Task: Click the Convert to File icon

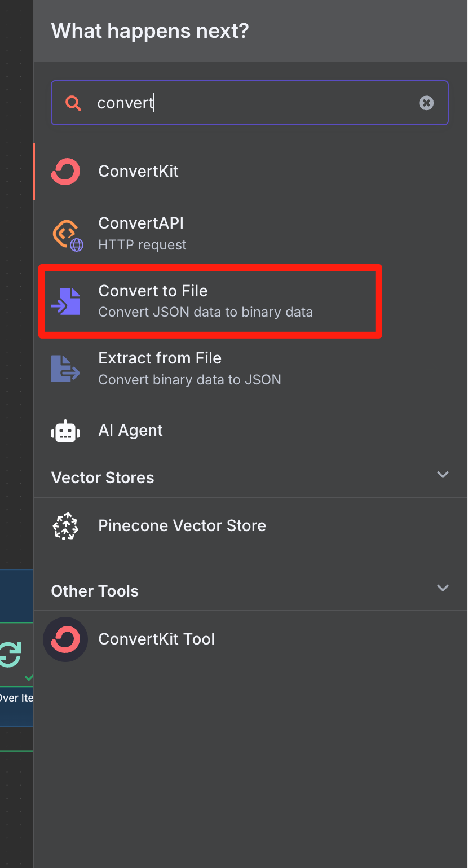Action: pyautogui.click(x=65, y=301)
